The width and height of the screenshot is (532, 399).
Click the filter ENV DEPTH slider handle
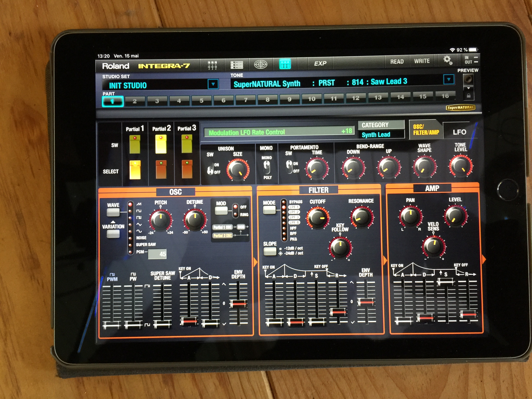366,302
